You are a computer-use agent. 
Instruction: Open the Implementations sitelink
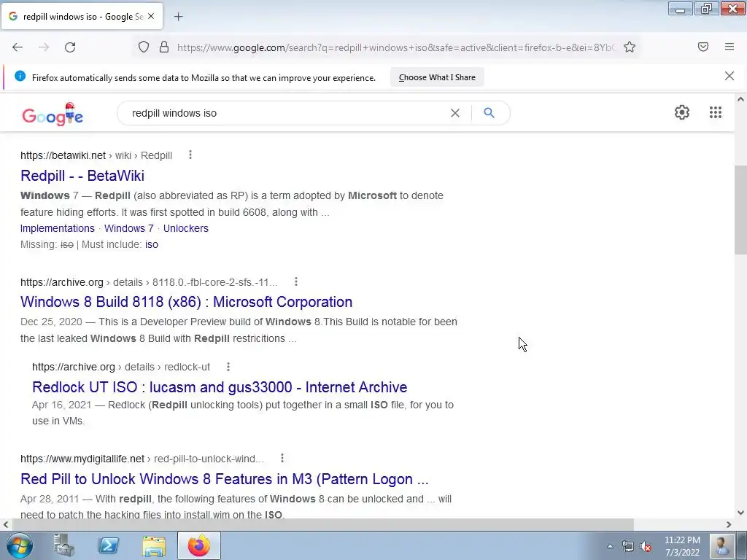(x=58, y=228)
